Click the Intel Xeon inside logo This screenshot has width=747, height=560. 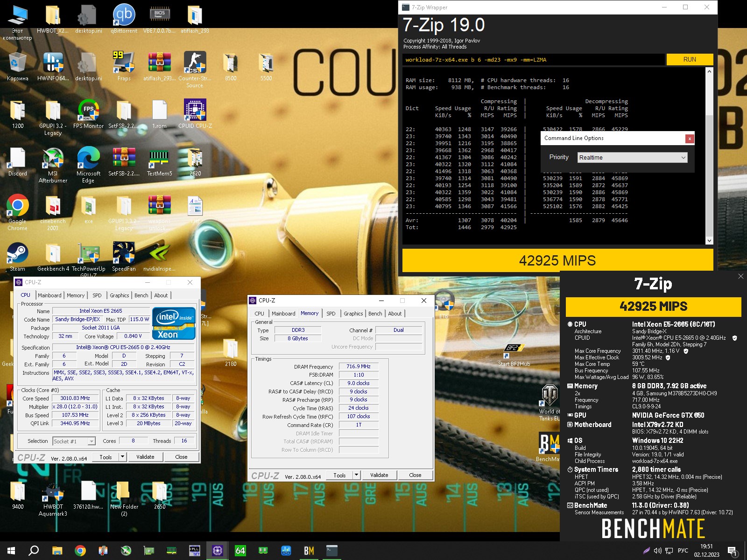pos(174,323)
